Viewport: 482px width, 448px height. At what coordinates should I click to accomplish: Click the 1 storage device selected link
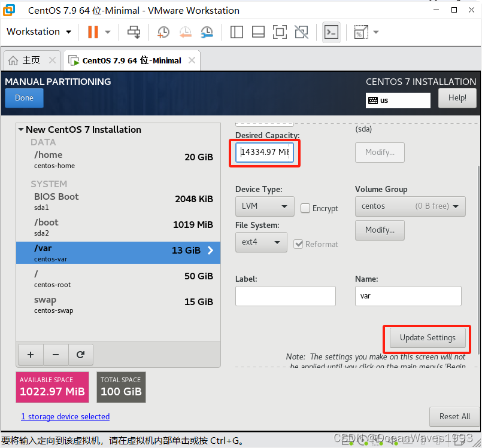(65, 417)
